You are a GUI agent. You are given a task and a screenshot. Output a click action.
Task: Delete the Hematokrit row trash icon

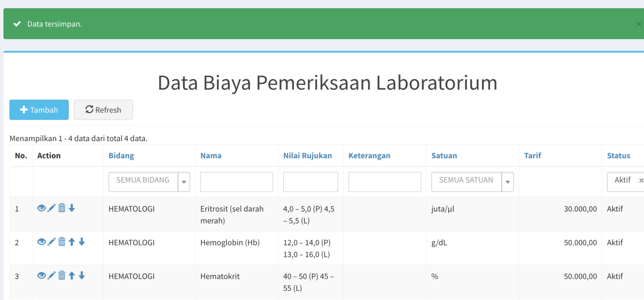[x=61, y=276]
